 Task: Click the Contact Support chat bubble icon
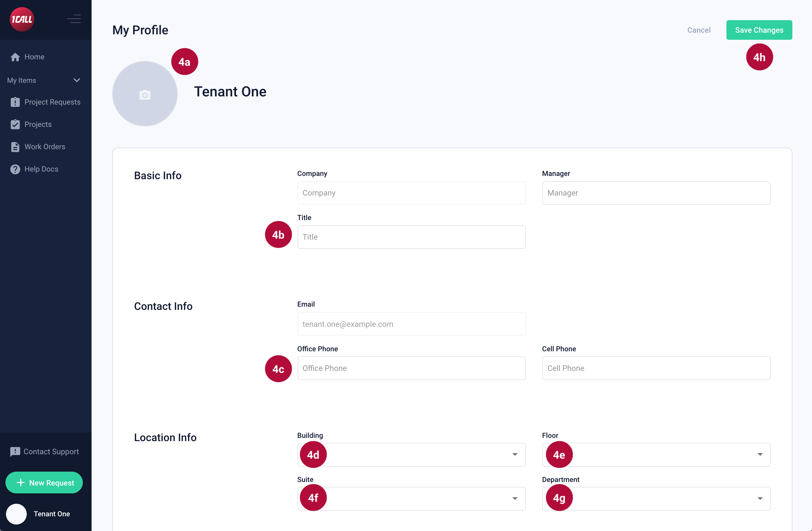(x=15, y=451)
